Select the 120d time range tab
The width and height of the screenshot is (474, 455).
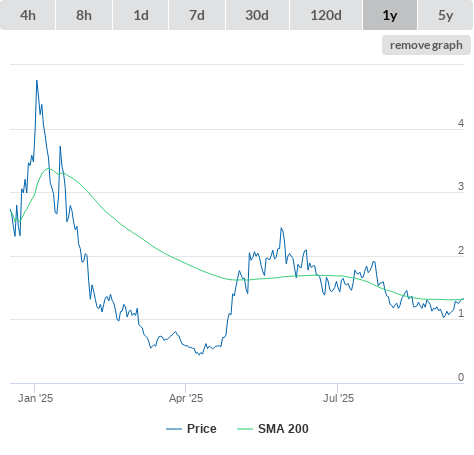pyautogui.click(x=326, y=15)
